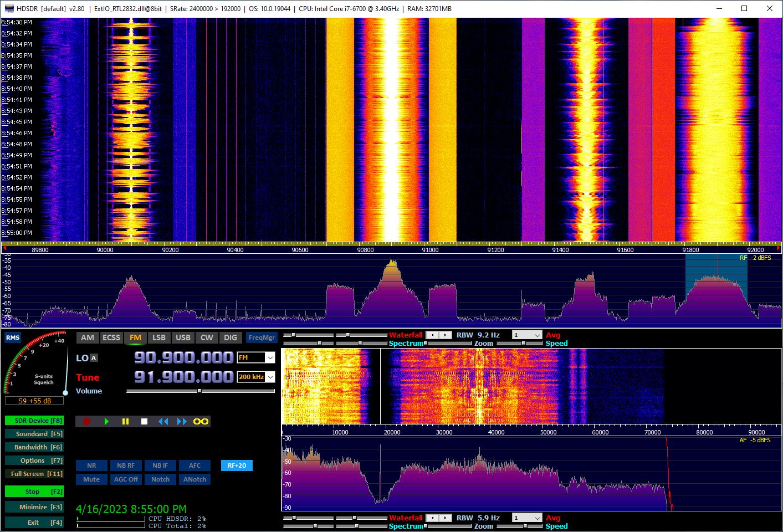Switch to Full Screen [F11]
This screenshot has height=532, width=783.
click(x=34, y=474)
